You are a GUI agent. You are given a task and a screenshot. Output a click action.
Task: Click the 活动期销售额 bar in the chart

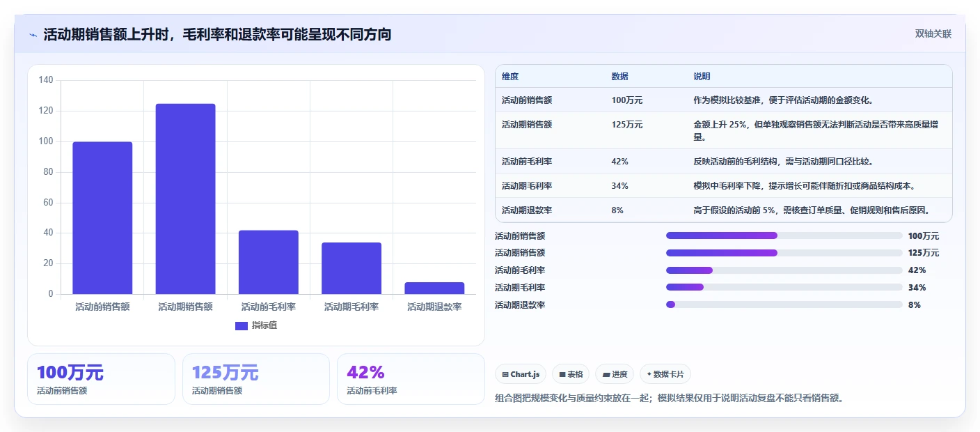[185, 199]
